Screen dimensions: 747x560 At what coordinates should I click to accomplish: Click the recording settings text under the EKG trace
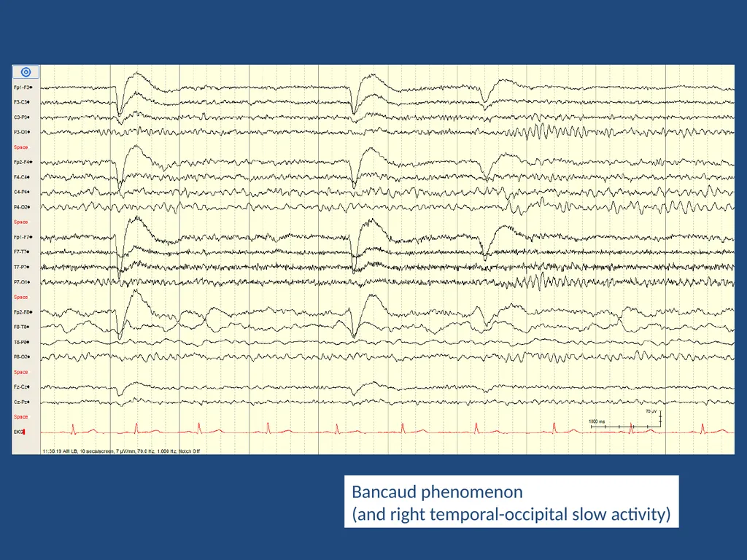click(121, 451)
